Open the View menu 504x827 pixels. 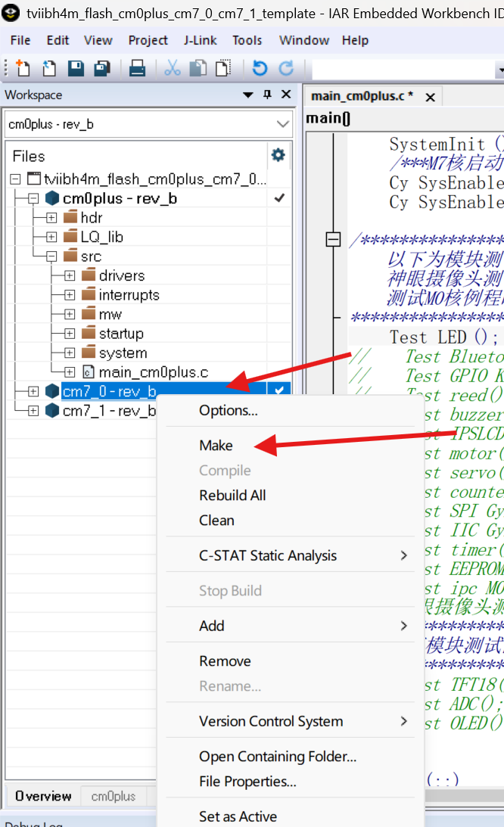(98, 40)
